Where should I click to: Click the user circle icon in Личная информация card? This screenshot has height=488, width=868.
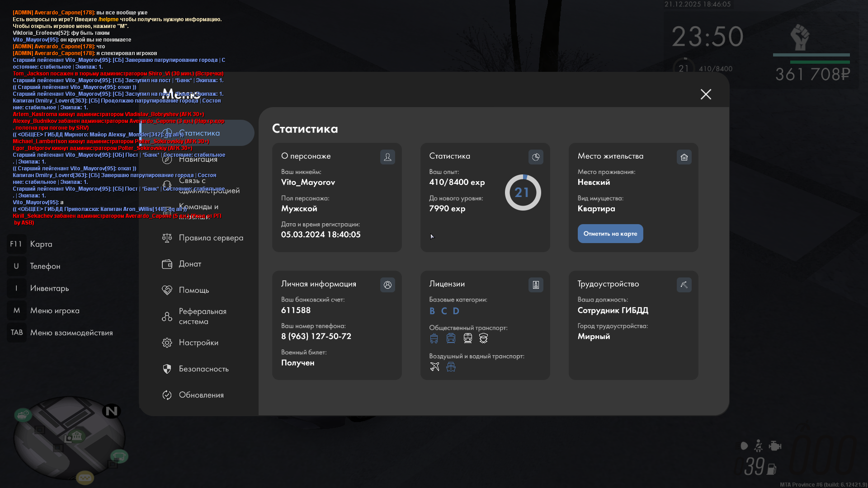pos(387,285)
